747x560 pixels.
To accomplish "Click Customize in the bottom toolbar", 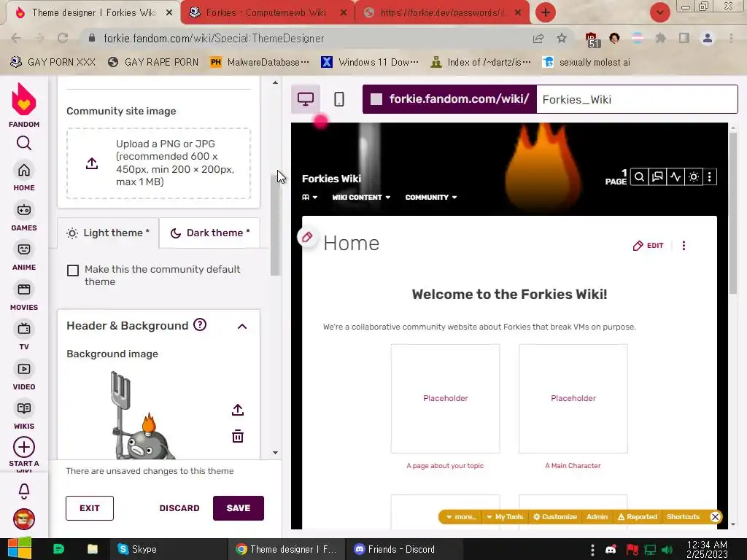I will click(x=555, y=517).
